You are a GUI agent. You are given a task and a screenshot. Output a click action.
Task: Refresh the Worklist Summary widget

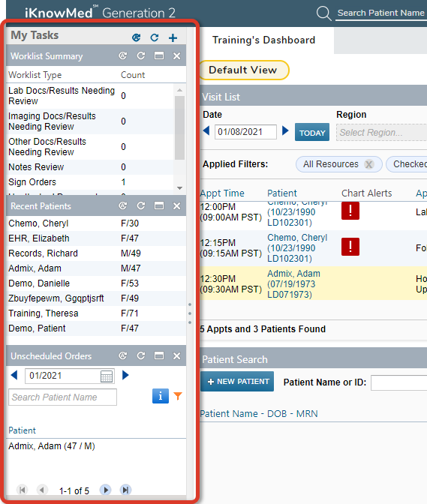[x=141, y=56]
